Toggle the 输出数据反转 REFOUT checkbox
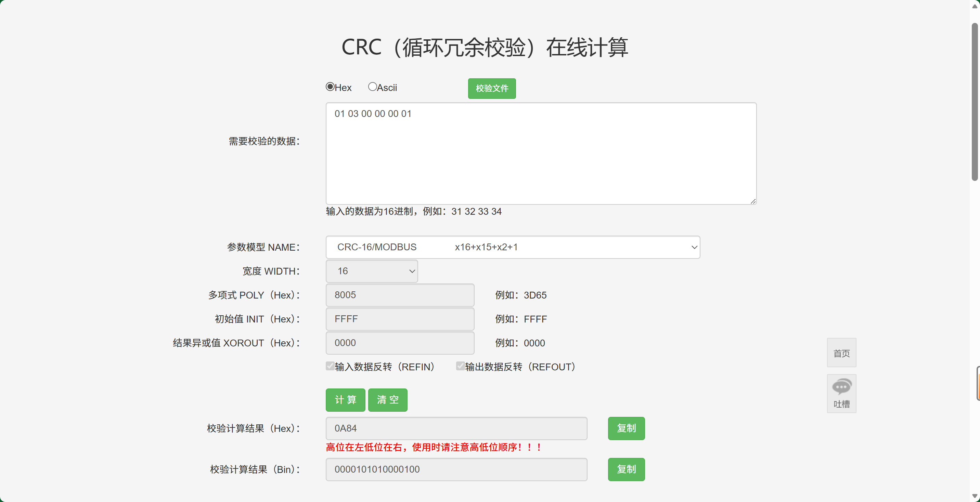 click(460, 366)
